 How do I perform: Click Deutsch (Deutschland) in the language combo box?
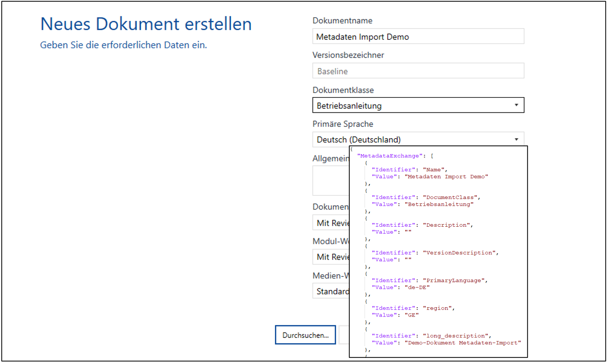pos(358,140)
